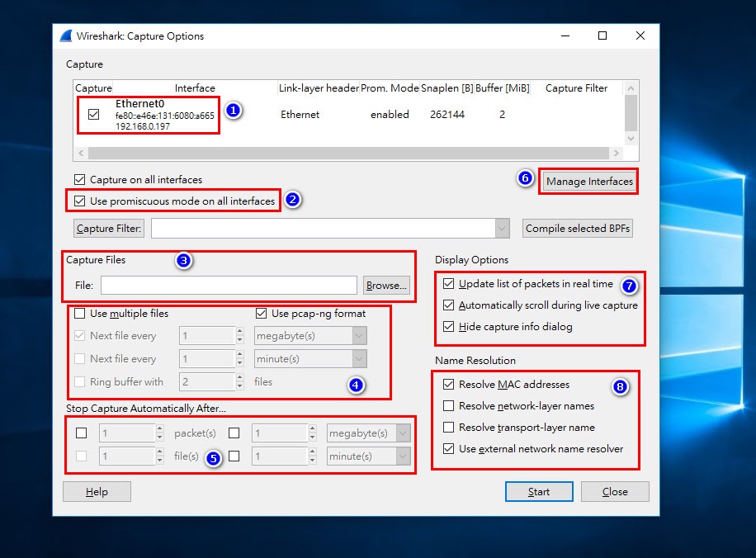
Task: Enable Resolve transport-layer name
Action: click(x=448, y=428)
